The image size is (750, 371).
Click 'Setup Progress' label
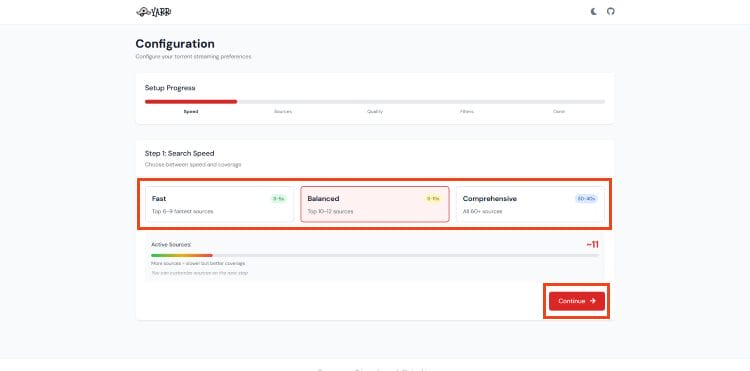(170, 88)
